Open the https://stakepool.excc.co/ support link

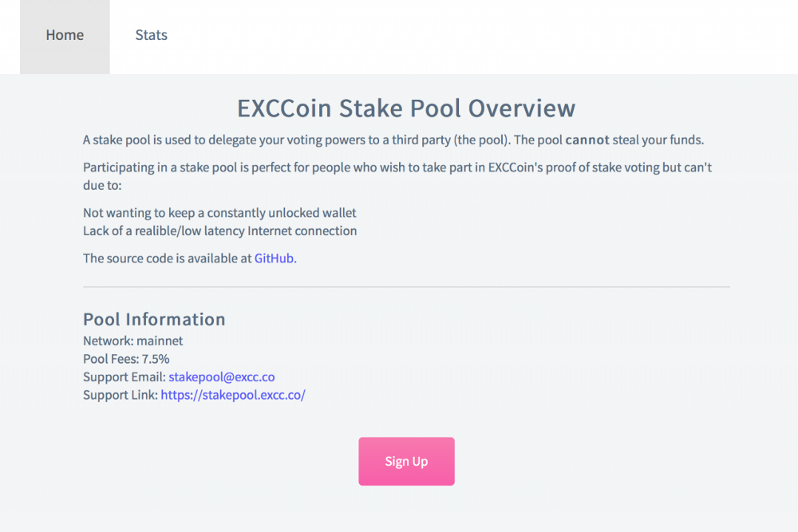(233, 395)
